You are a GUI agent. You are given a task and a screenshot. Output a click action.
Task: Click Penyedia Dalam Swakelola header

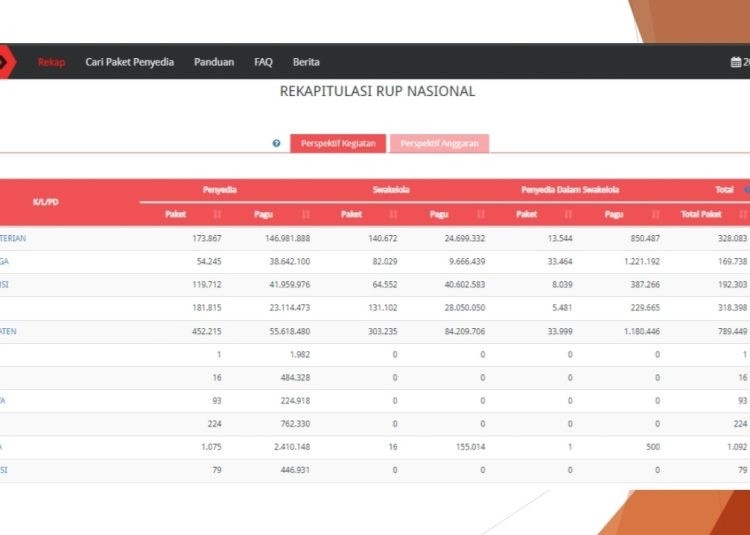[570, 190]
